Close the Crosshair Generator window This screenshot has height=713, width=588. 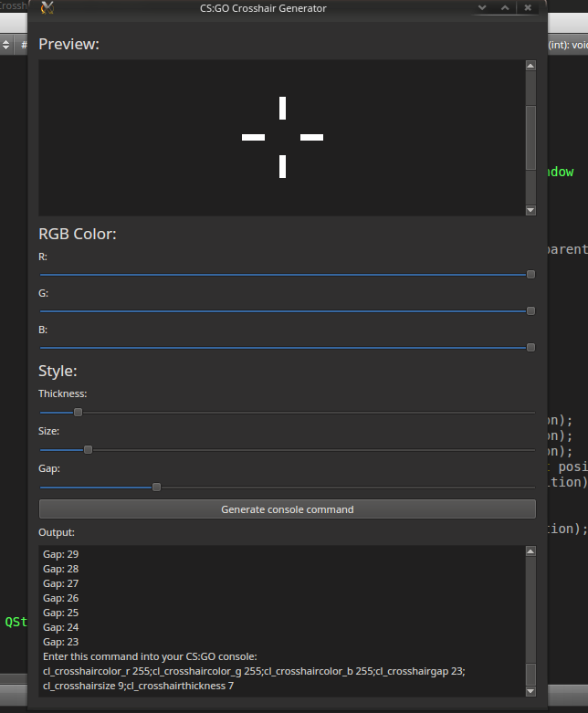click(528, 7)
